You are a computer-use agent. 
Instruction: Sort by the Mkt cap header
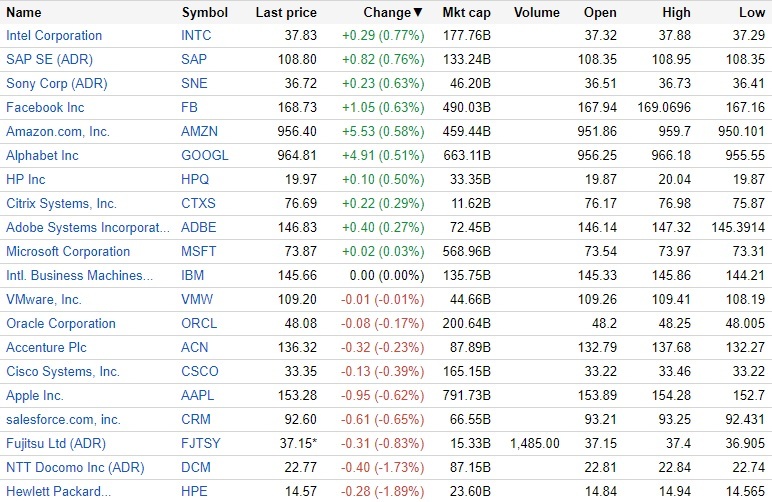pos(464,13)
